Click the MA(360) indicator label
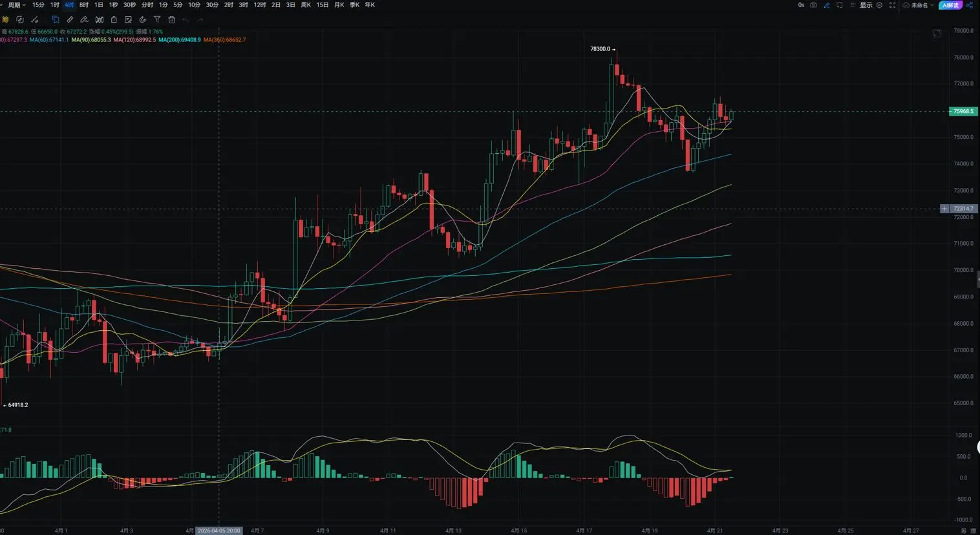The height and width of the screenshot is (535, 980). pyautogui.click(x=224, y=40)
